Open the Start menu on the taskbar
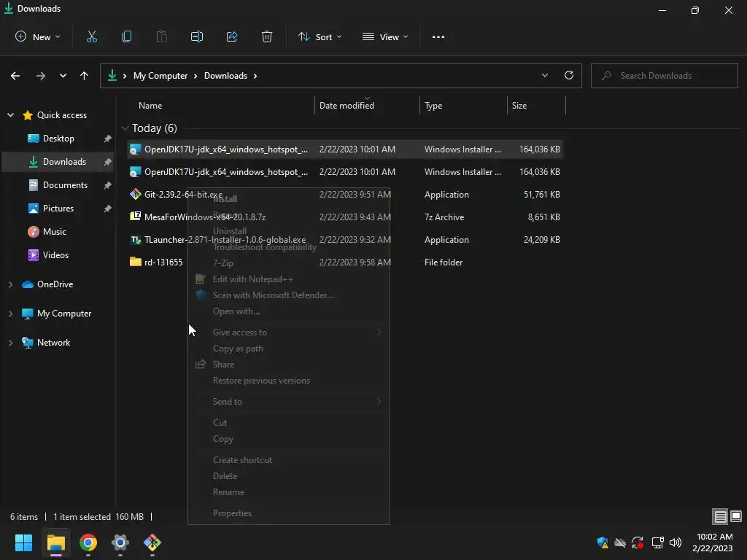 click(x=23, y=542)
